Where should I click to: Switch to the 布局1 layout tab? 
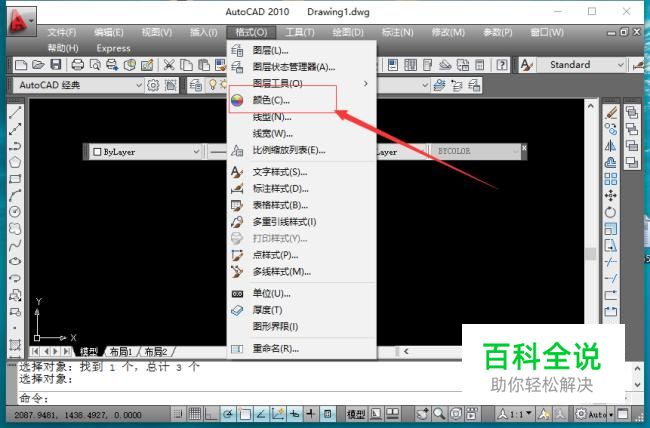pyautogui.click(x=121, y=352)
